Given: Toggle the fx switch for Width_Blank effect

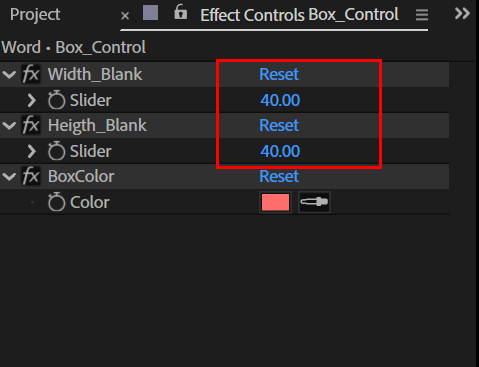Looking at the screenshot, I should coord(31,74).
